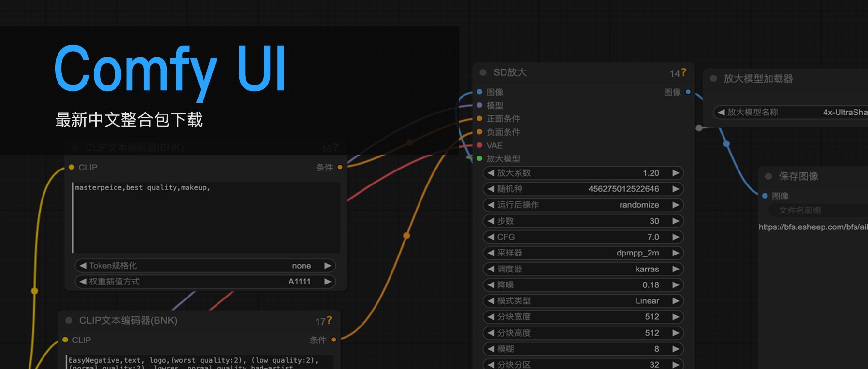
Task: Decrease CFG value with left arrow
Action: [x=491, y=237]
